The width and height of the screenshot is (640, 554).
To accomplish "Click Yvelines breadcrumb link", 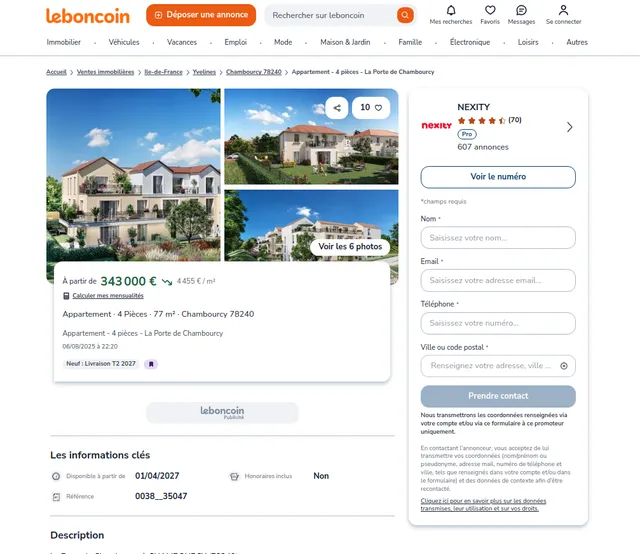I will 204,72.
